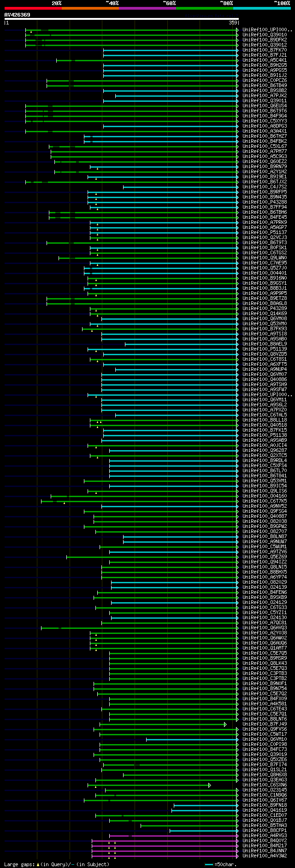Image resolution: width=295 pixels, height=868 pixels.
Task: Select the UniRef100_Q6VM10 label
Action: 265,739
